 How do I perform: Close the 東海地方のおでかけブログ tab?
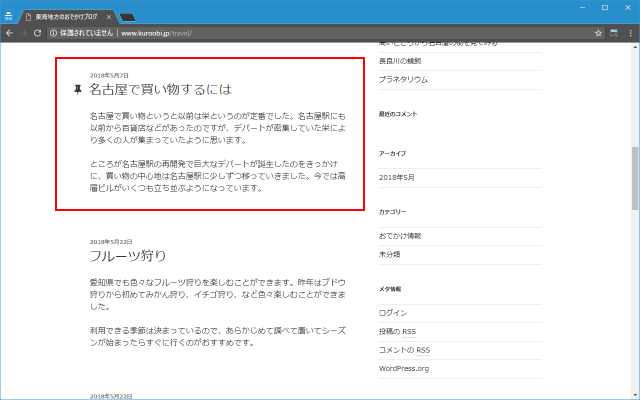click(x=111, y=17)
